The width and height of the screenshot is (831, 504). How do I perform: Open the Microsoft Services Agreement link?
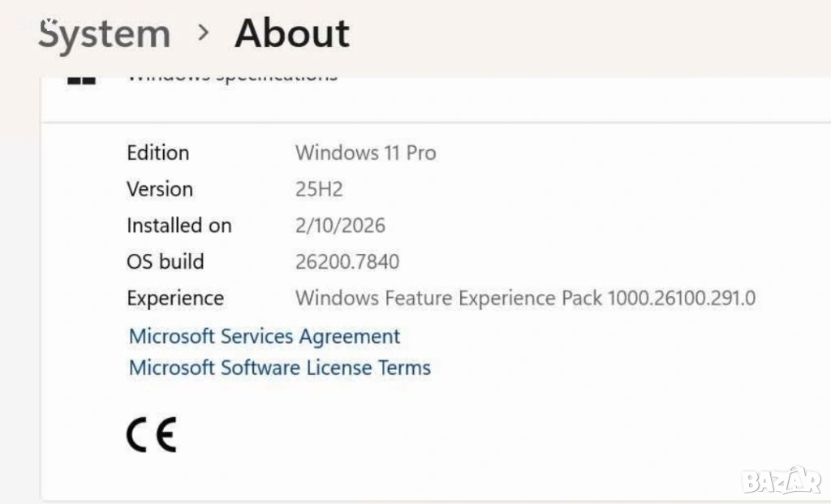coord(265,336)
